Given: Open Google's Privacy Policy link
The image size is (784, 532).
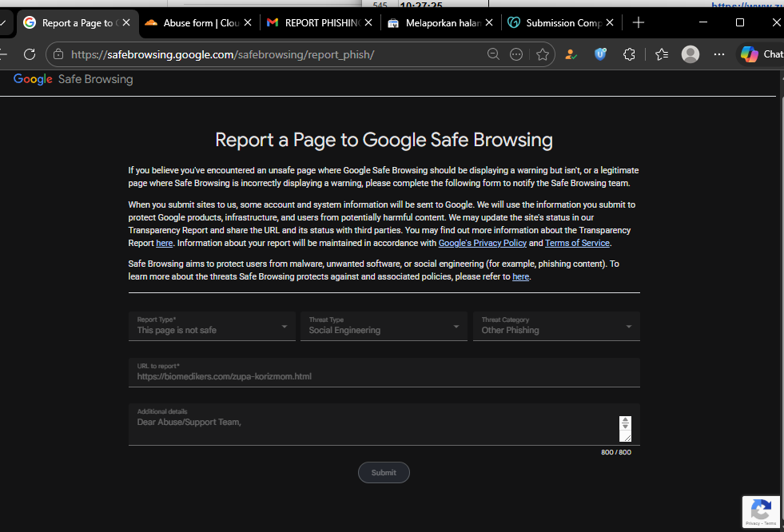Looking at the screenshot, I should click(483, 244).
